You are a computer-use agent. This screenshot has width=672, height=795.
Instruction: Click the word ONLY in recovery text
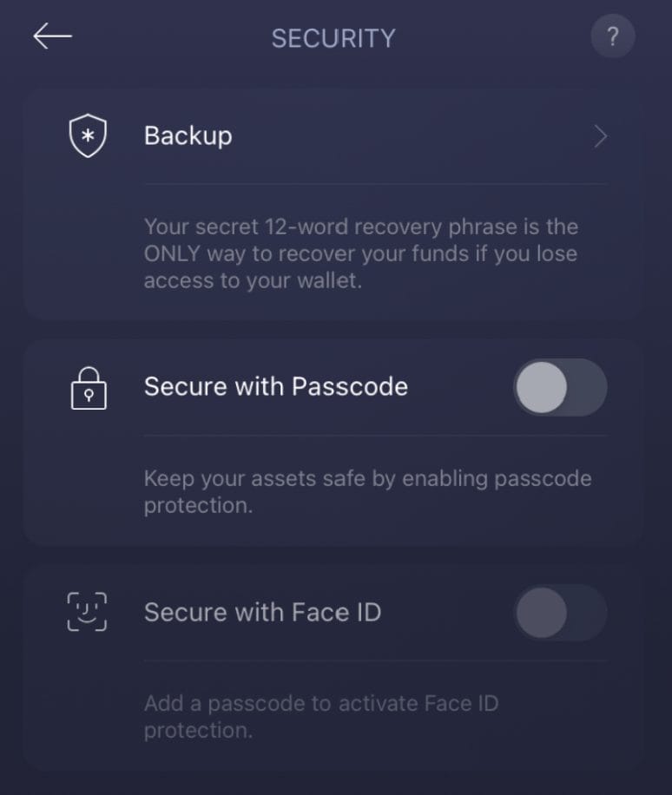pos(172,253)
